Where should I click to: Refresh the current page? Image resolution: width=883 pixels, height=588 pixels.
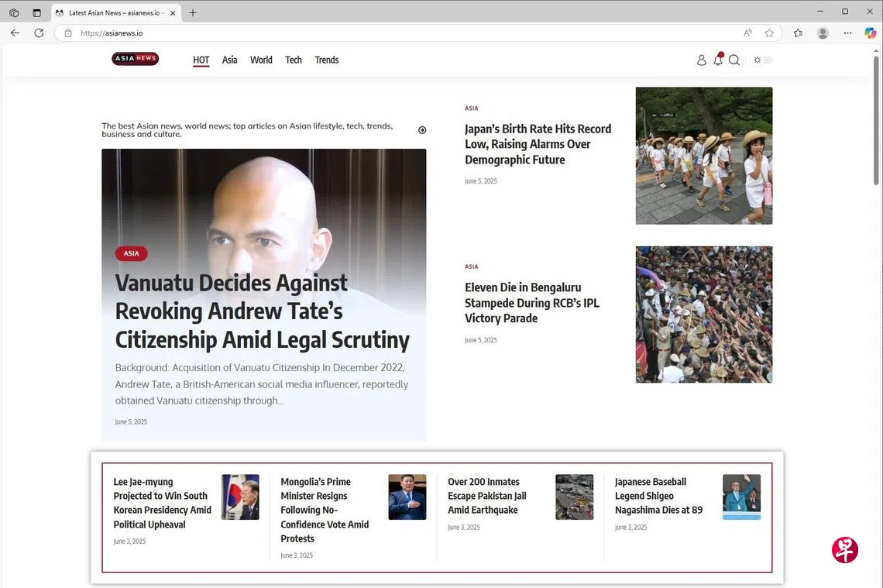(x=39, y=33)
